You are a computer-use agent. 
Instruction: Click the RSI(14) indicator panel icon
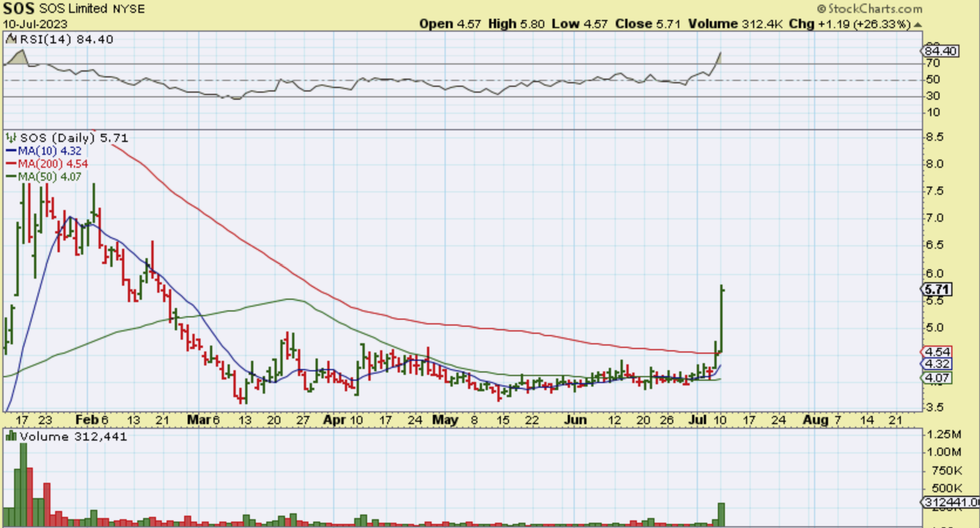tap(12, 39)
